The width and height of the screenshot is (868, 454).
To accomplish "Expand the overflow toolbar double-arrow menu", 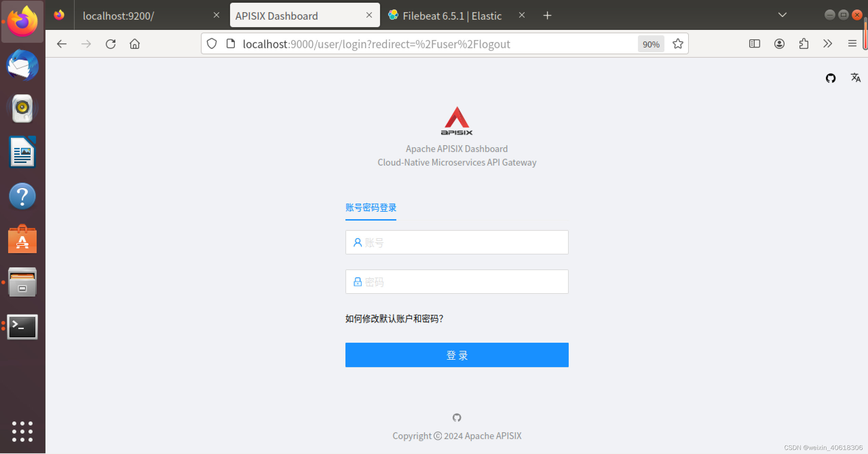I will [x=827, y=44].
